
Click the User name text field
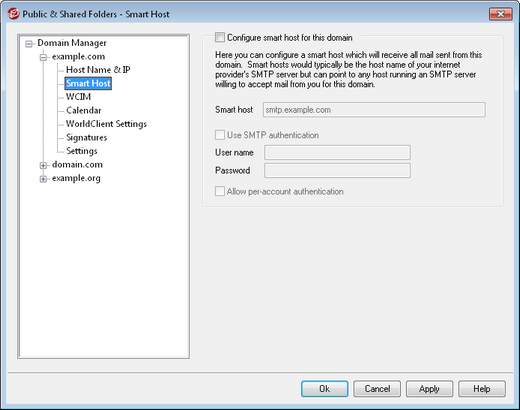click(337, 152)
